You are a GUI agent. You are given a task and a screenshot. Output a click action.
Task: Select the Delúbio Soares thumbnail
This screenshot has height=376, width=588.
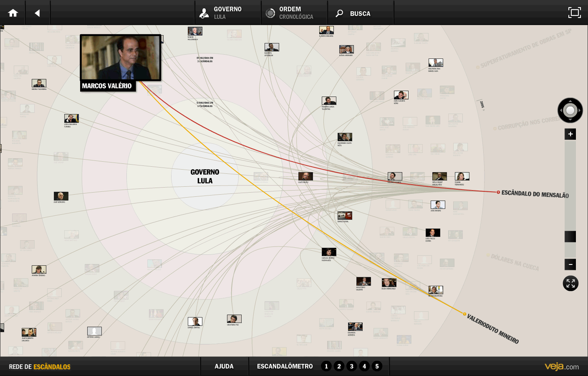395,176
